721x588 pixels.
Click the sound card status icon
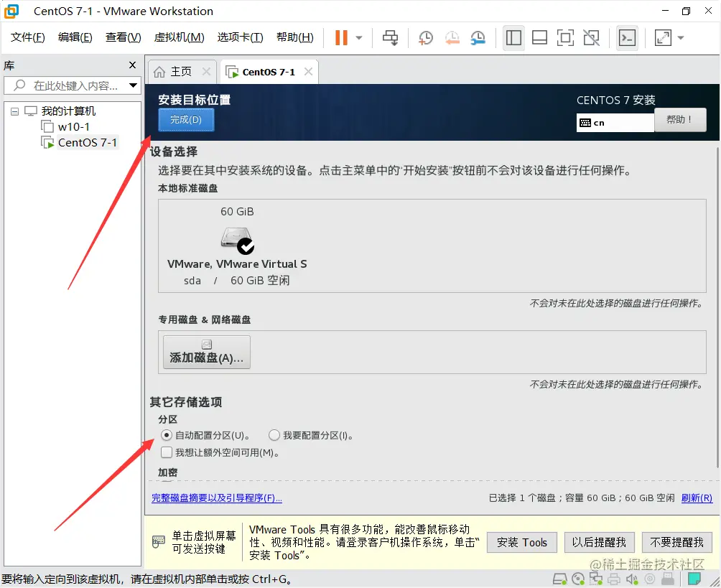[x=632, y=579]
